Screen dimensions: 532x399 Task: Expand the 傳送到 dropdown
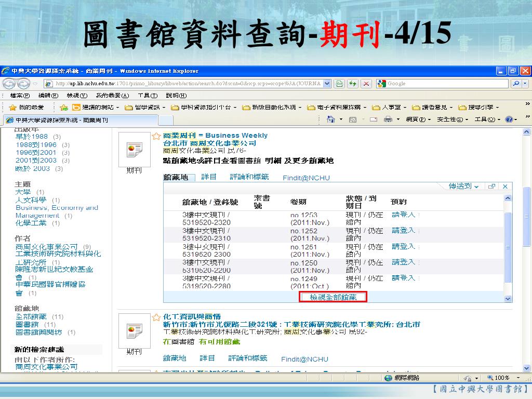[x=463, y=187]
